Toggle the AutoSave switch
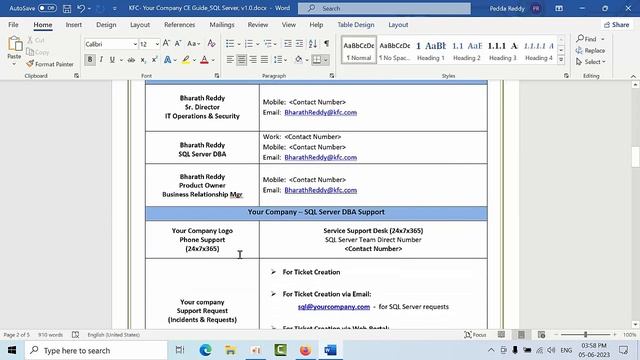 [x=47, y=8]
